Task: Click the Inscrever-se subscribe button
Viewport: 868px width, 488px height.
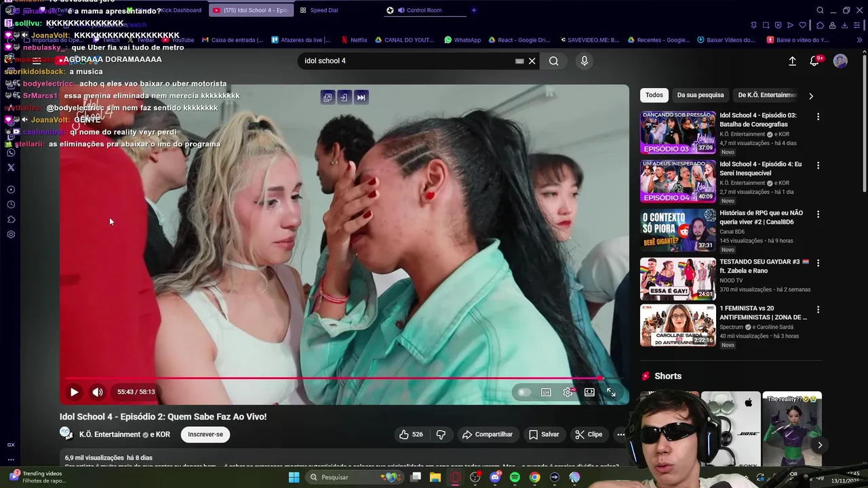Action: click(x=205, y=434)
